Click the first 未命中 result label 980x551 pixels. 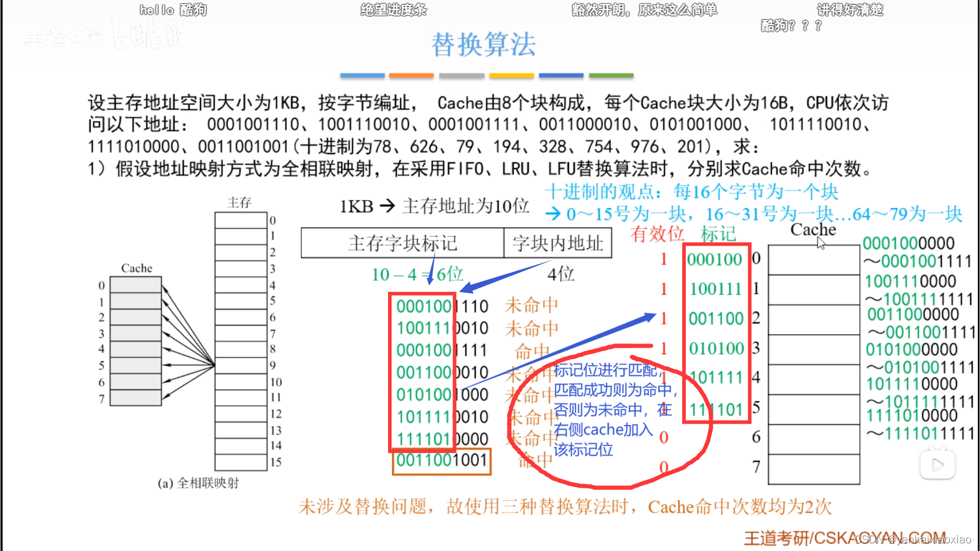532,305
